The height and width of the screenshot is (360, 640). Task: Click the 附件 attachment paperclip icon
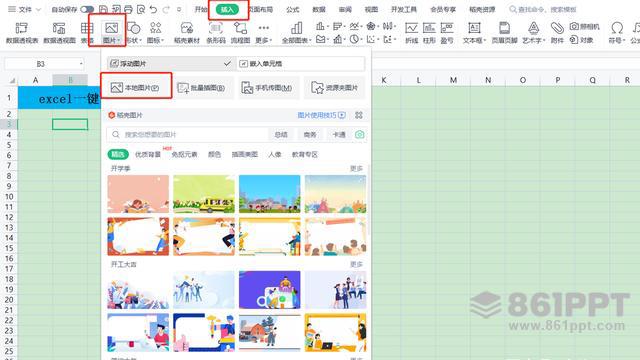click(x=557, y=28)
